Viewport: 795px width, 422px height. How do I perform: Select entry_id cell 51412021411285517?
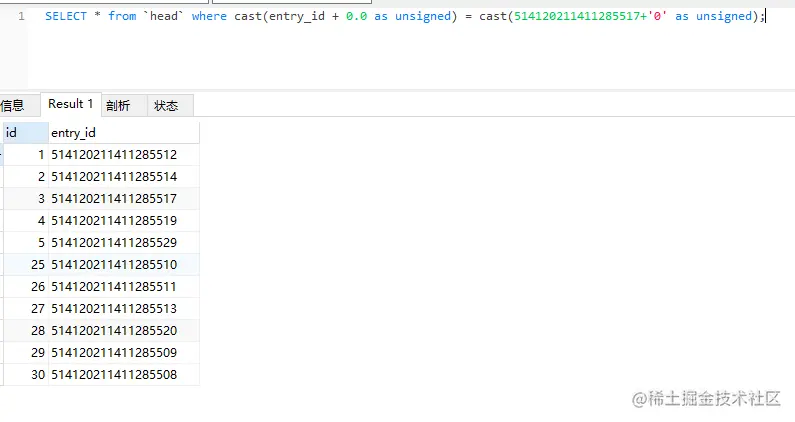tap(124, 198)
